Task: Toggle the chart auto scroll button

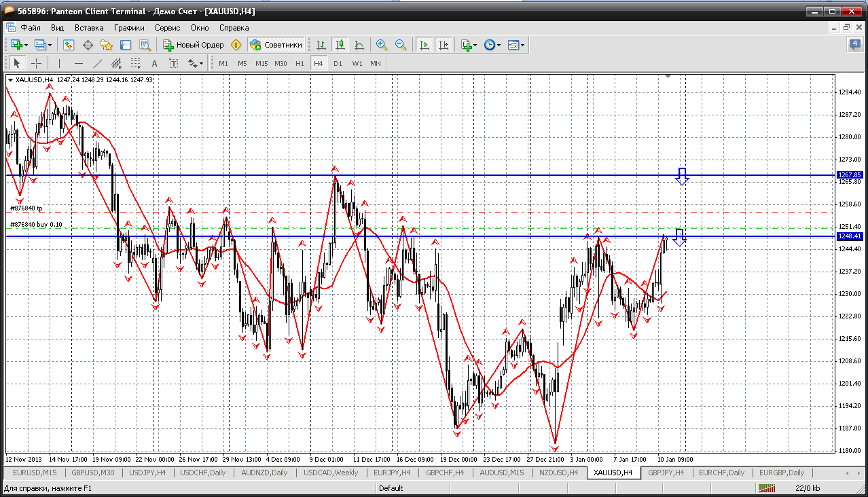Action: (424, 45)
